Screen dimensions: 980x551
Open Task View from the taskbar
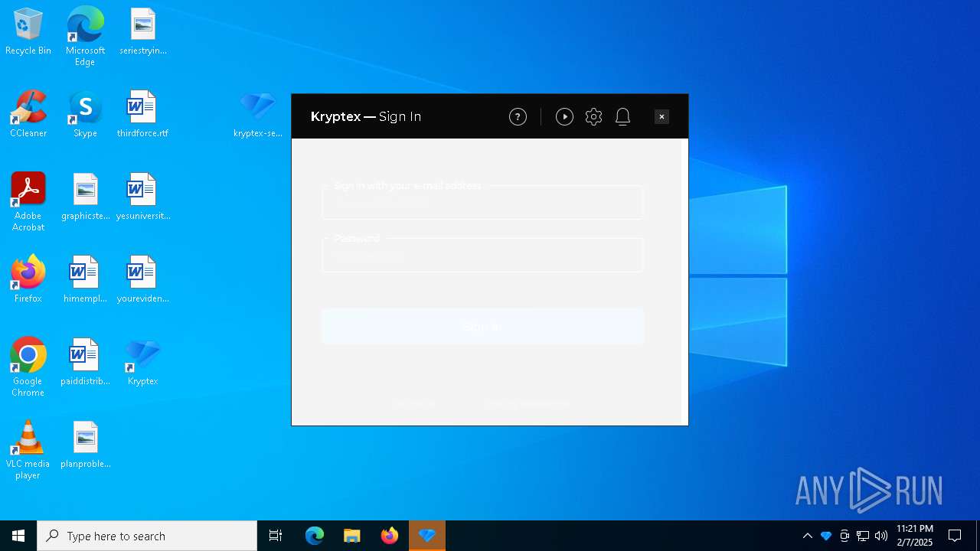tap(276, 536)
